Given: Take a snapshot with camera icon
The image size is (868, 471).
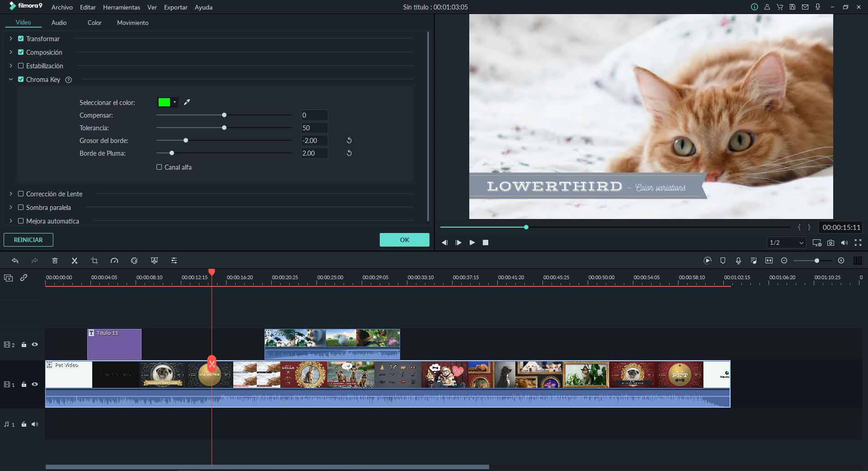Looking at the screenshot, I should point(830,243).
